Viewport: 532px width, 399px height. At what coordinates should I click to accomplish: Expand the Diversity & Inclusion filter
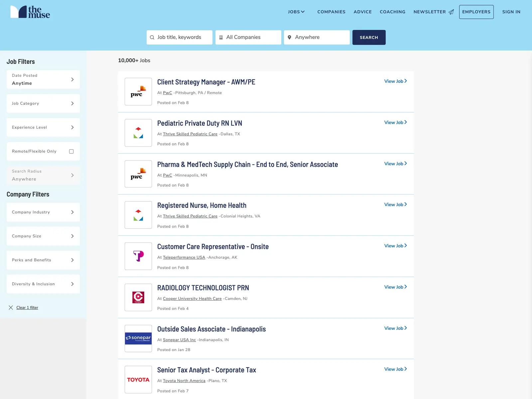43,284
